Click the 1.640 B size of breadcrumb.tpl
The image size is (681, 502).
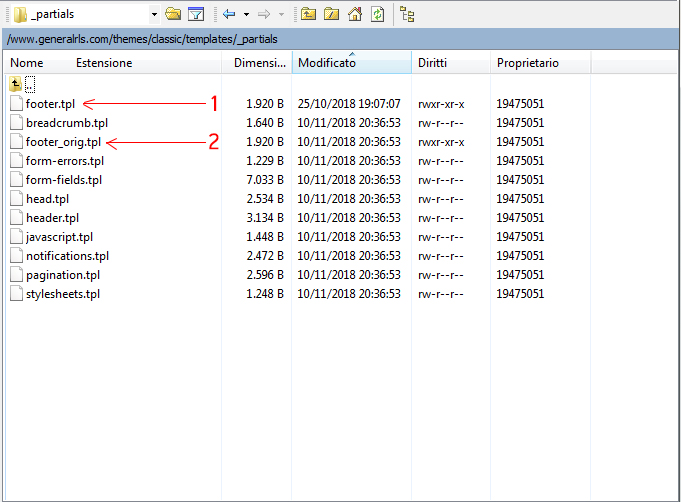point(265,123)
